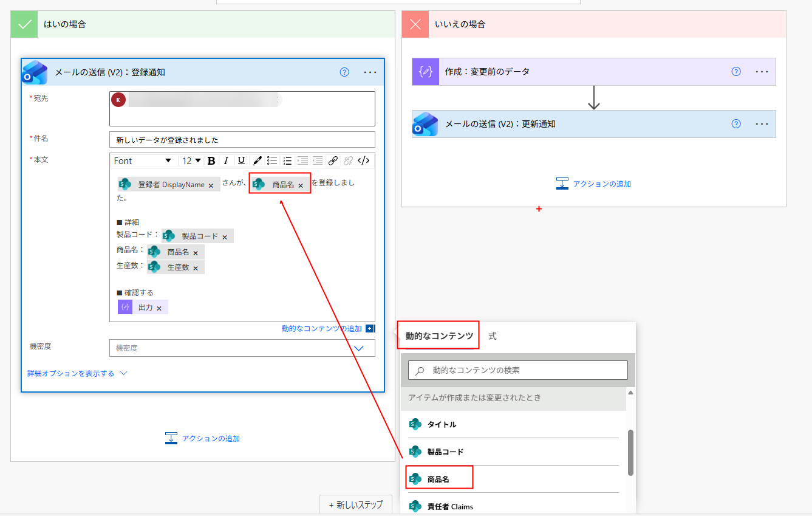Remove the 製品コード token from body

[x=225, y=237]
